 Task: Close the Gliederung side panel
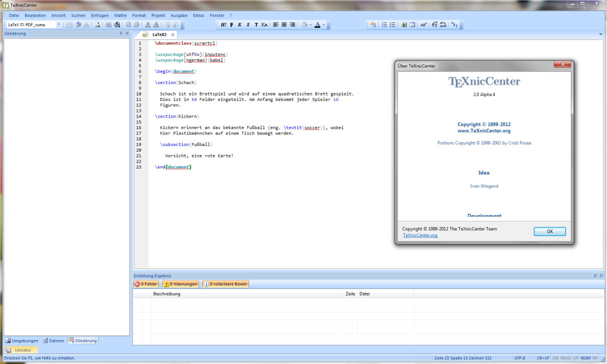click(x=127, y=33)
